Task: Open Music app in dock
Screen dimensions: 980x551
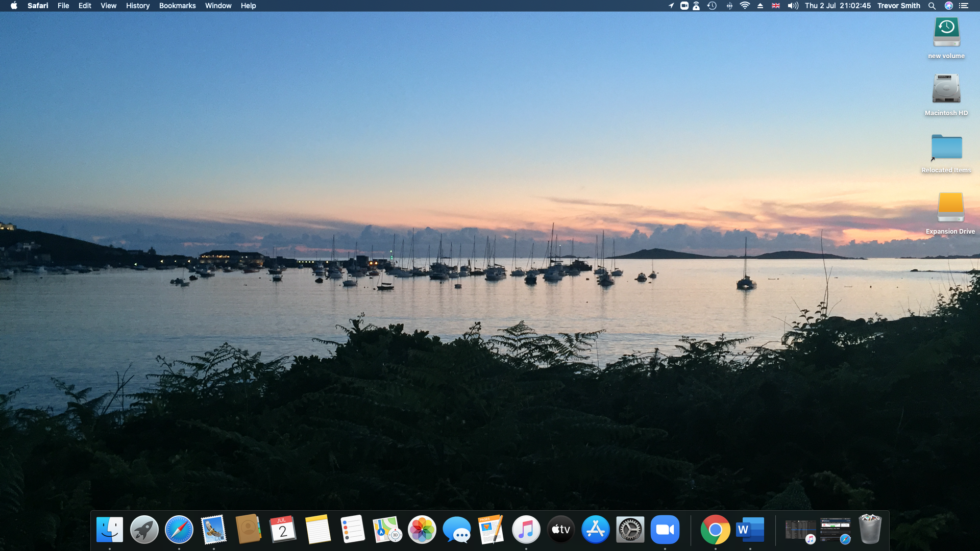Action: tap(526, 530)
